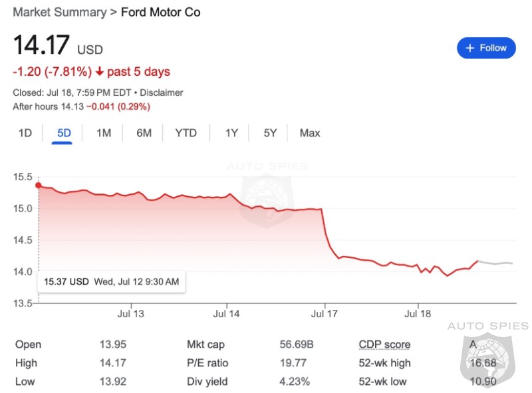532x393 pixels.
Task: Show the YTD chart range
Action: 186,133
